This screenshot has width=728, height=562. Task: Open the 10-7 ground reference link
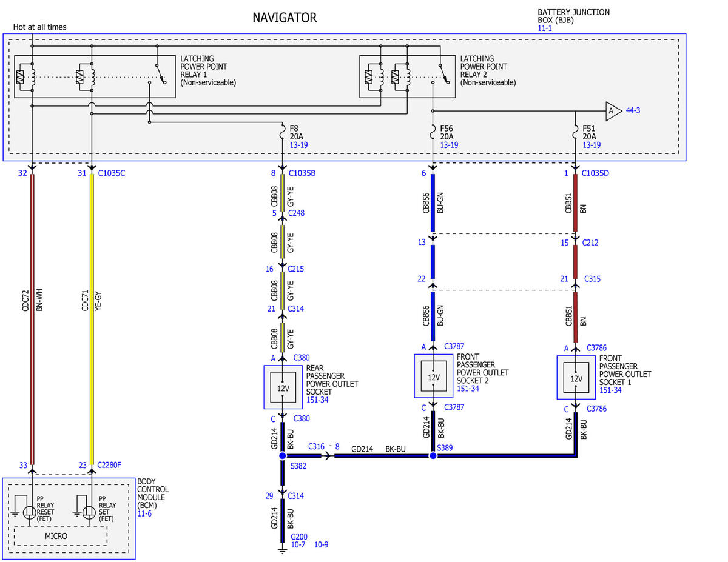click(x=298, y=545)
